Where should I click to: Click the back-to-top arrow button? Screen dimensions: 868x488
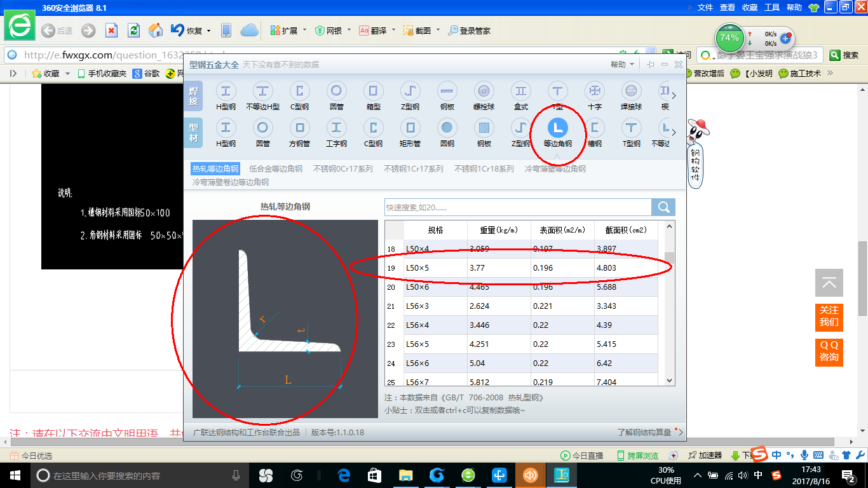829,283
